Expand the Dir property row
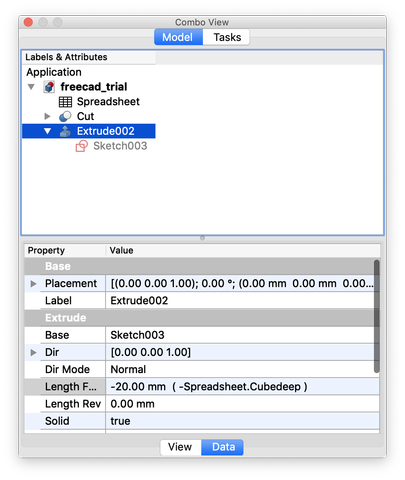The image size is (405, 480). tap(33, 352)
